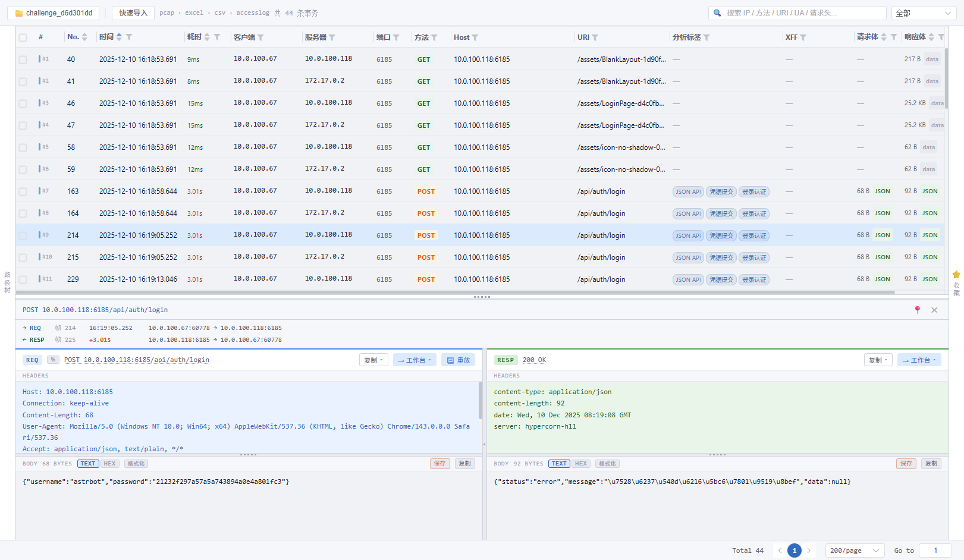Open the 全部 filter dropdown

(924, 13)
